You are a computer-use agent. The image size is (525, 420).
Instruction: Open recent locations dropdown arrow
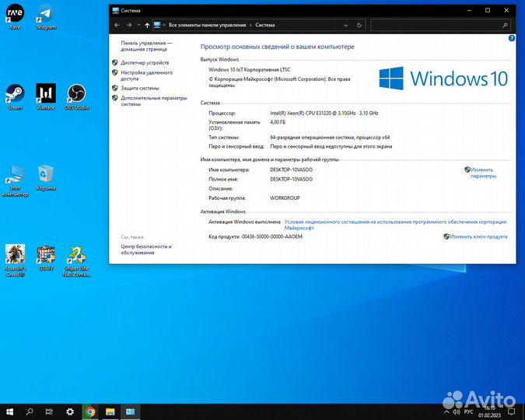[x=138, y=25]
